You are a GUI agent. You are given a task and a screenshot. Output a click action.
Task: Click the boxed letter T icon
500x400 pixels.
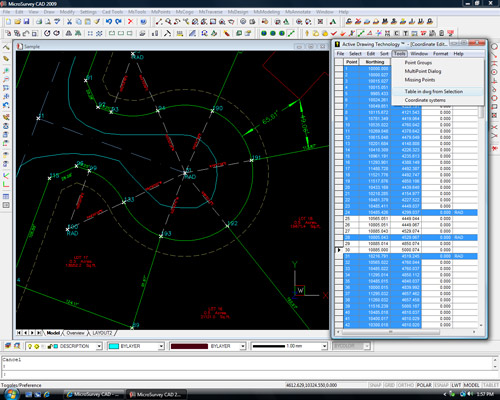406,33
